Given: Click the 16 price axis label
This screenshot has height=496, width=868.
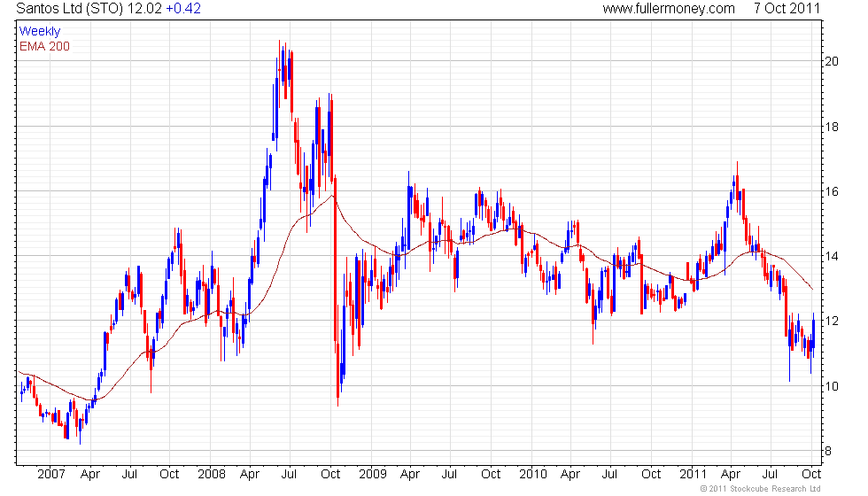Looking at the screenshot, I should point(832,191).
